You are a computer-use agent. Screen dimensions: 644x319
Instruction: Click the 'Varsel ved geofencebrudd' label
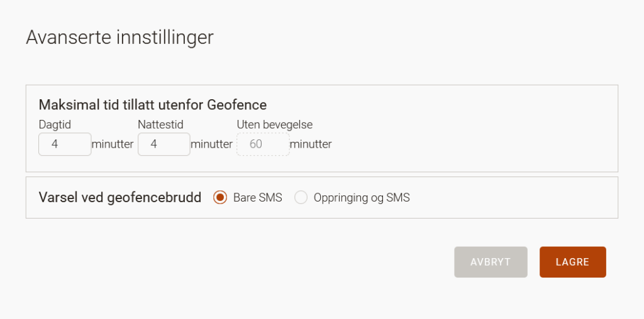(x=120, y=198)
